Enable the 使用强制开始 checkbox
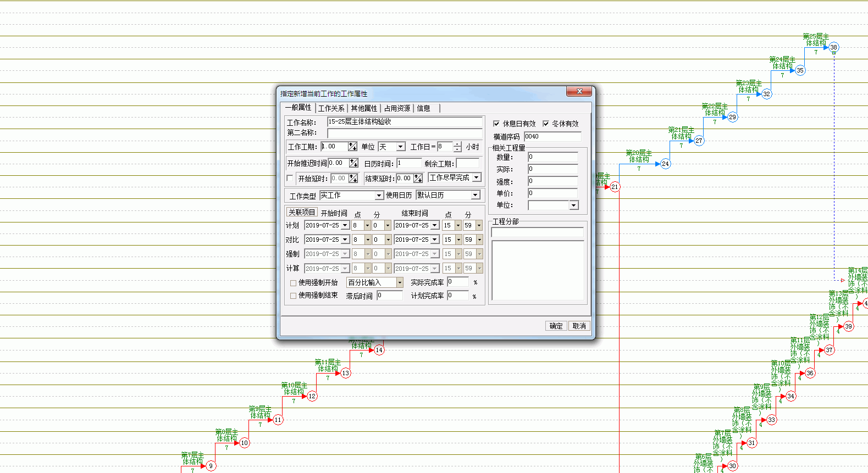 (x=293, y=283)
